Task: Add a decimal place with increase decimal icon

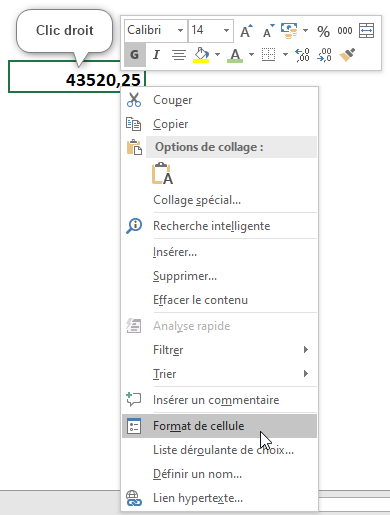Action: click(x=303, y=55)
